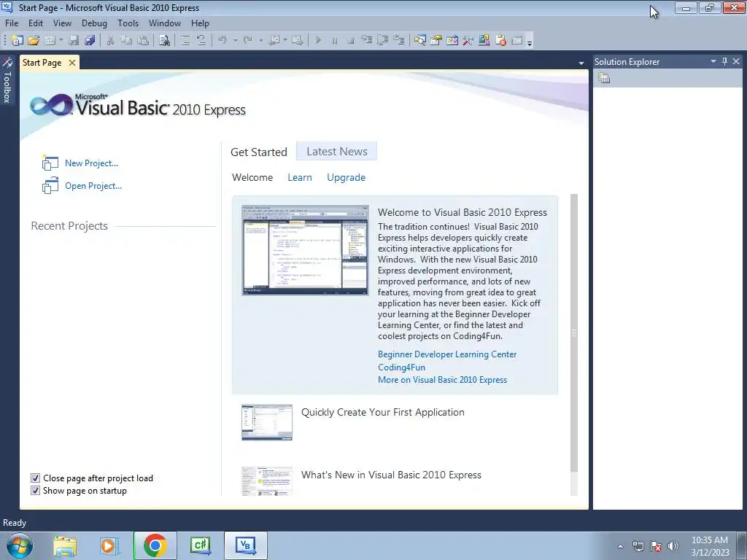Click the Solution Explorer toolbar icon
This screenshot has width=747, height=560.
click(x=419, y=41)
